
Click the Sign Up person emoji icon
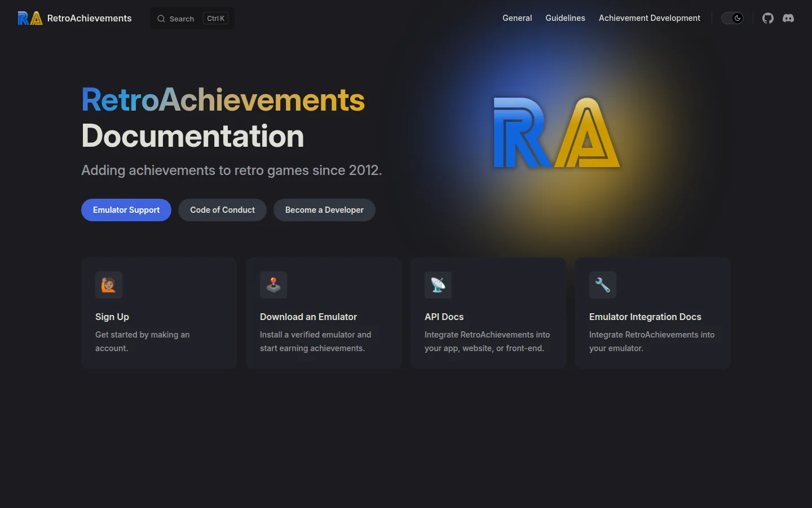109,285
